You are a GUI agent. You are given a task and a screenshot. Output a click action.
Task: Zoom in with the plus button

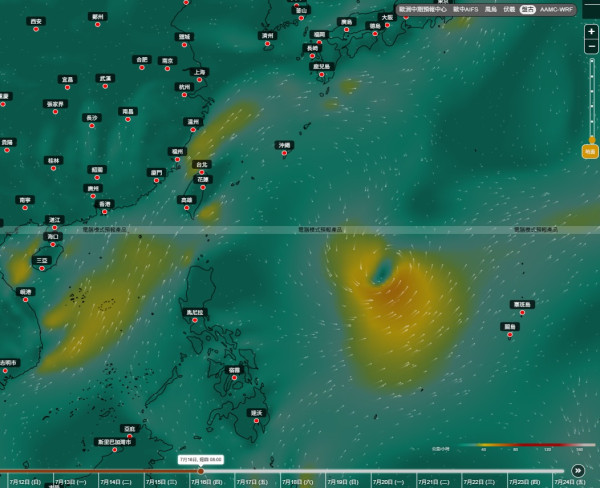591,32
